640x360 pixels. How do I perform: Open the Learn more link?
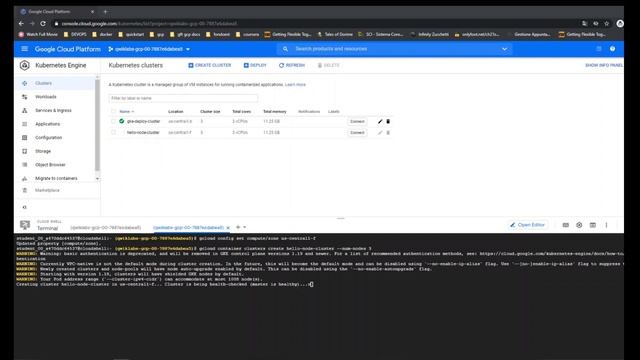pos(295,84)
